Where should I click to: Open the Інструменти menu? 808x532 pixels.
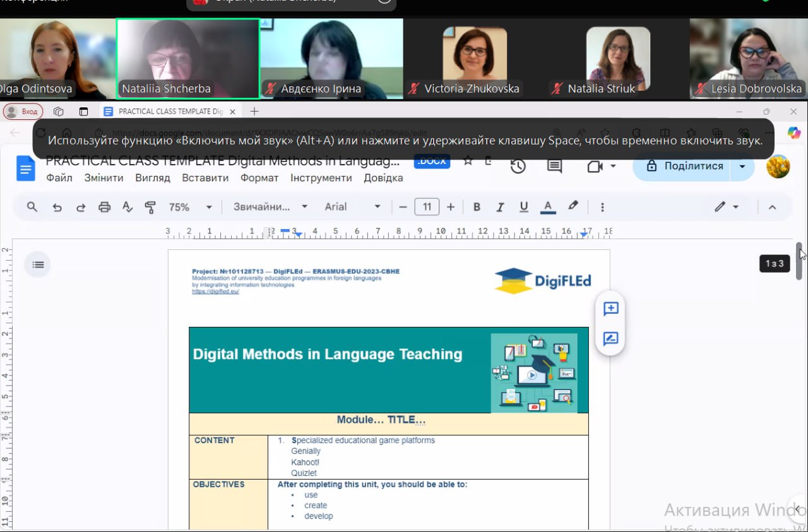[321, 178]
